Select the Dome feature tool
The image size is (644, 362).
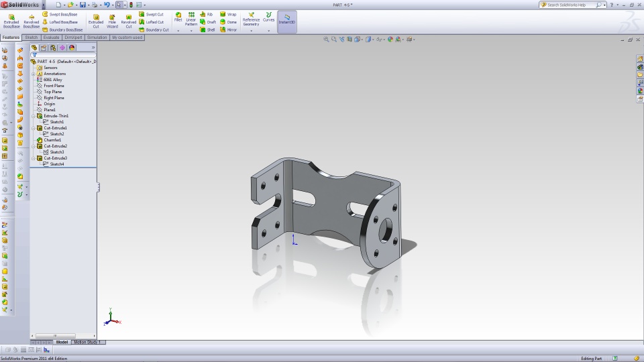pyautogui.click(x=228, y=22)
